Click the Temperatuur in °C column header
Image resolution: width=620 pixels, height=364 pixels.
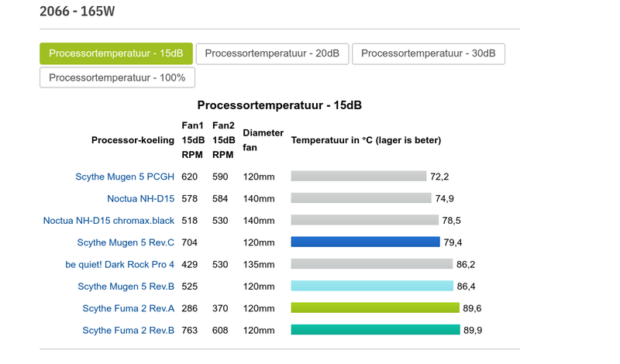(366, 140)
